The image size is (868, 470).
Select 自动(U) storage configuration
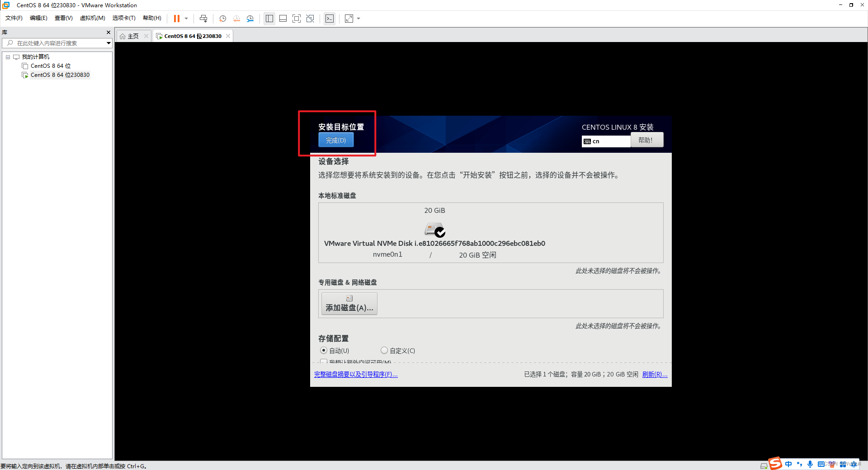tap(335, 351)
